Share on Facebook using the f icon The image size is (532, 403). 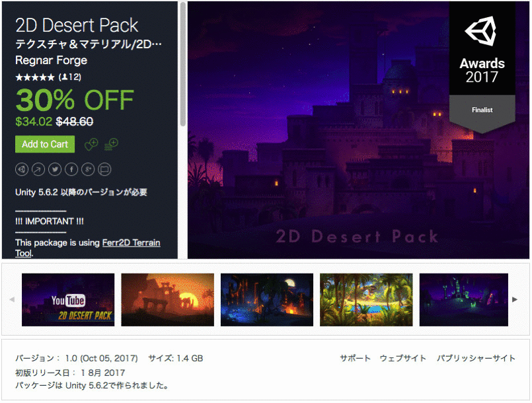pos(71,169)
